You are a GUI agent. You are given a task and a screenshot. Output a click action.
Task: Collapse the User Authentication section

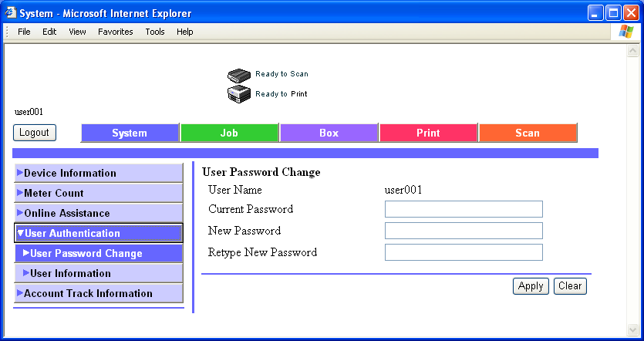click(99, 233)
